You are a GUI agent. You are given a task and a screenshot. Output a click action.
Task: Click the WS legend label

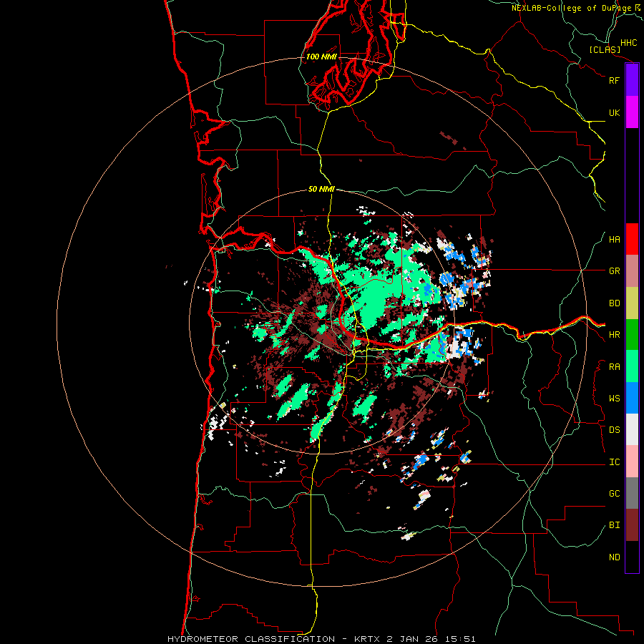click(x=614, y=399)
